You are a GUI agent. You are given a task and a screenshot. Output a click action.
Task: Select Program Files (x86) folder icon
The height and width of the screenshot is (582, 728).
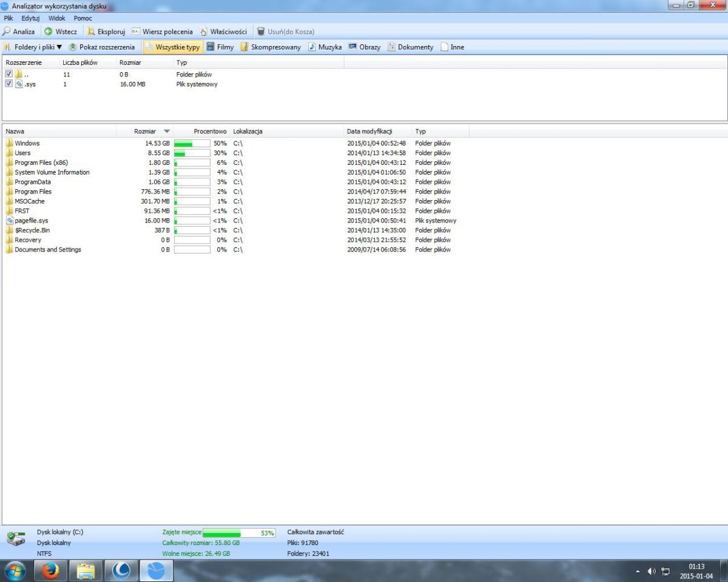pyautogui.click(x=10, y=162)
